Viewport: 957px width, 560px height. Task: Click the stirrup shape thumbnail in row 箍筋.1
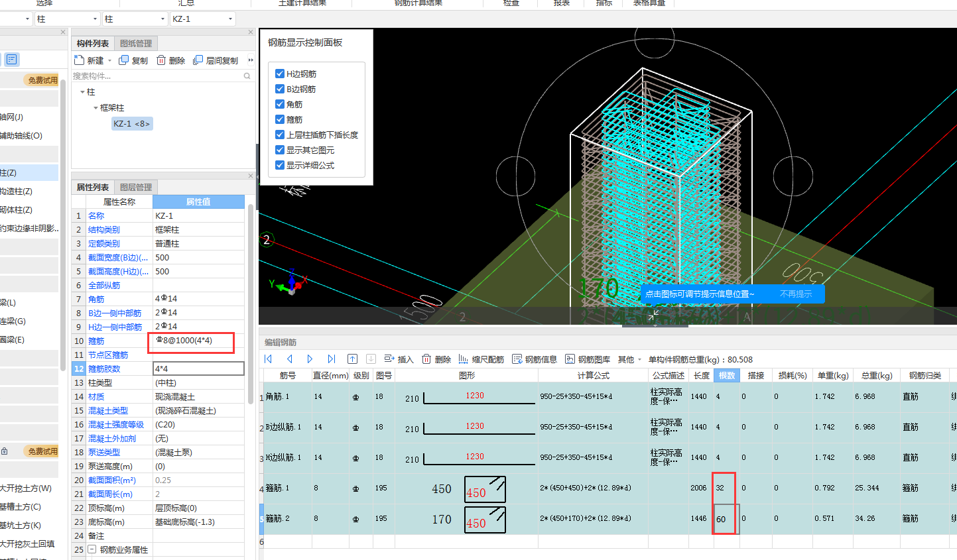[x=485, y=489]
